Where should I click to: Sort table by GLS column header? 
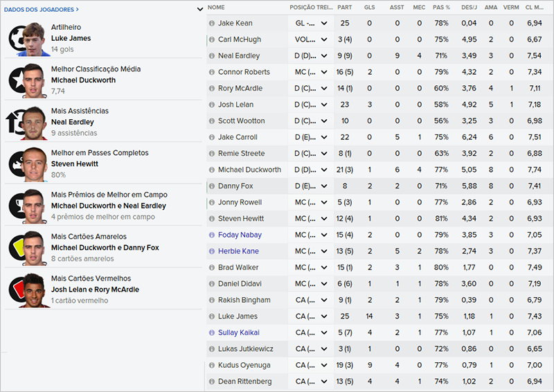tap(369, 7)
